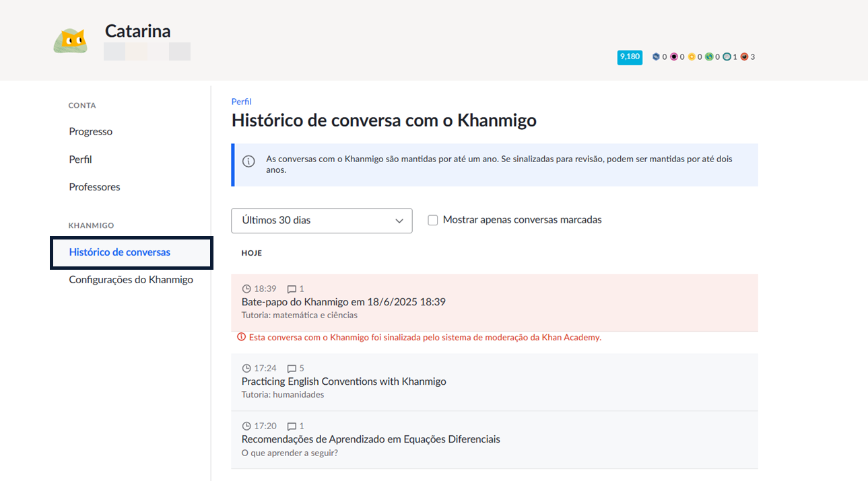Viewport: 868px width, 481px height.
Task: Open Perfil in the sidebar menu
Action: pos(80,159)
